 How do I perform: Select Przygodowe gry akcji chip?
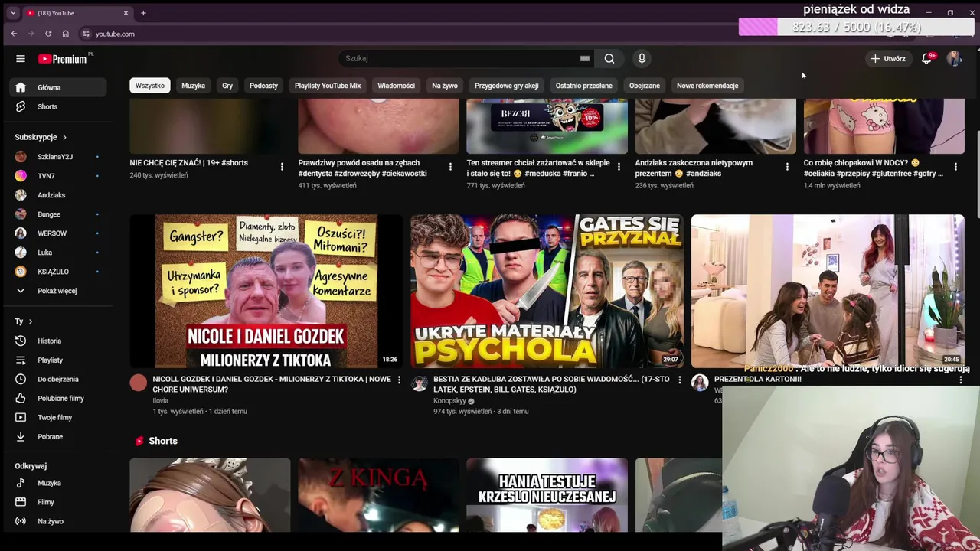[507, 86]
